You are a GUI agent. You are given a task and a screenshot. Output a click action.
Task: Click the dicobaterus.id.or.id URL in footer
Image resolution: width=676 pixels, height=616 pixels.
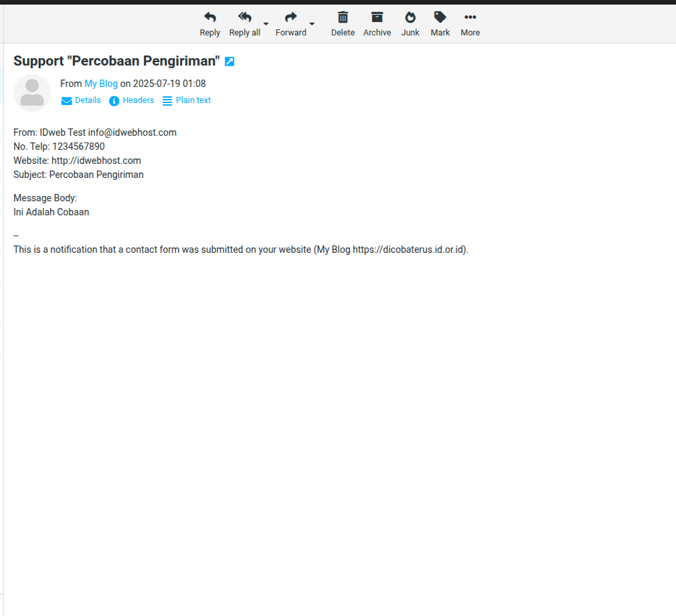click(x=408, y=249)
